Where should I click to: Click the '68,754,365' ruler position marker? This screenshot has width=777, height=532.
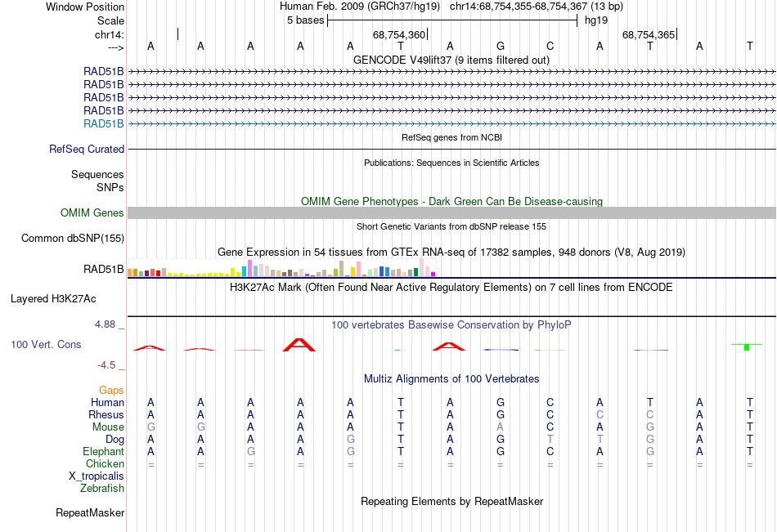(649, 34)
